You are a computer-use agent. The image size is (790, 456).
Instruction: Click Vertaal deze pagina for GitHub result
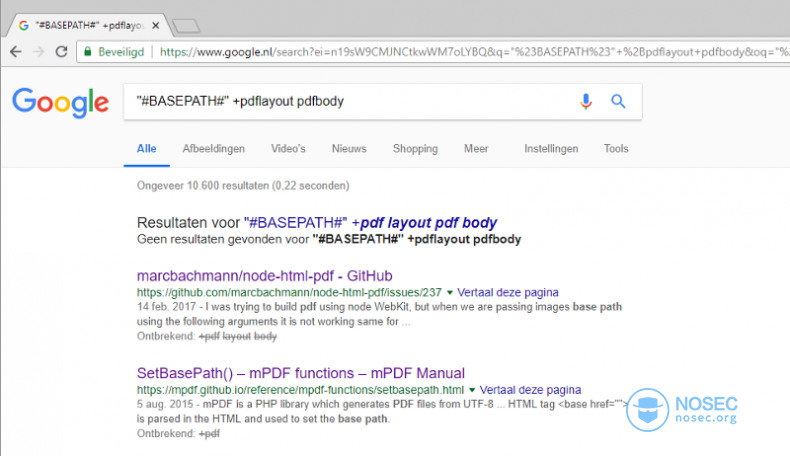(x=508, y=292)
